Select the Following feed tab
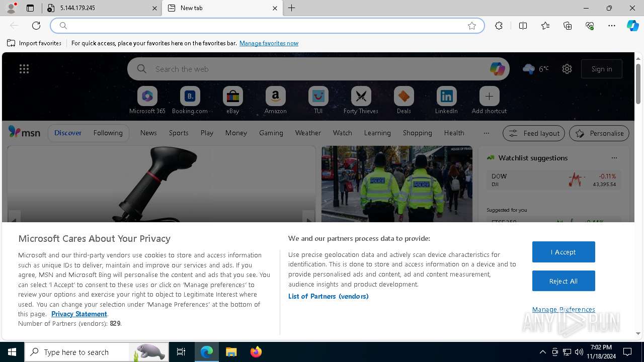The image size is (644, 362). pyautogui.click(x=108, y=133)
